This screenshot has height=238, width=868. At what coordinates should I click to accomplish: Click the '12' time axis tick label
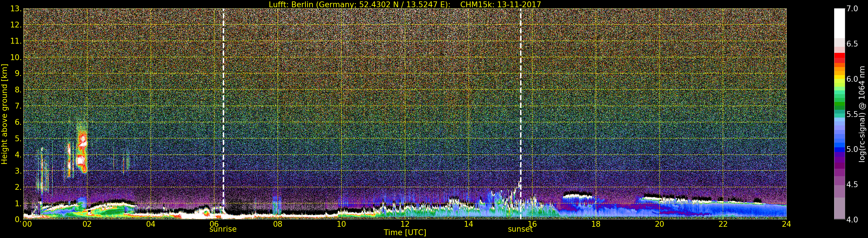(x=405, y=224)
